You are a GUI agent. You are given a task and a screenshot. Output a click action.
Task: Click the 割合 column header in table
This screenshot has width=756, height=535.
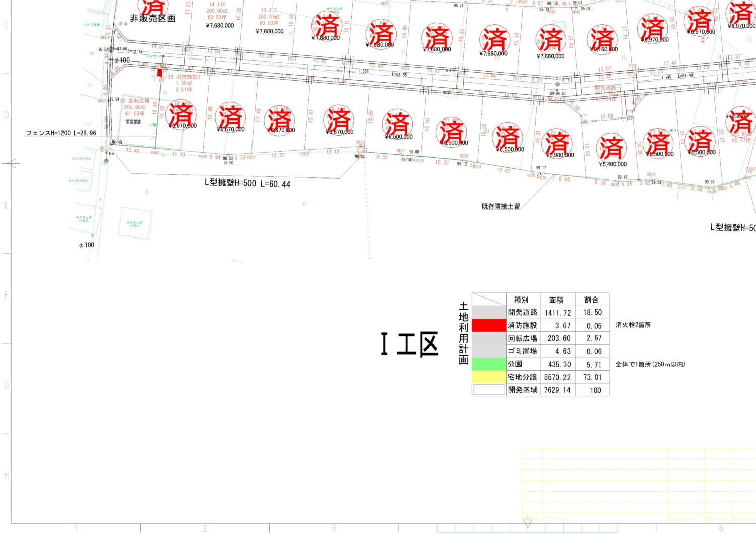[591, 300]
